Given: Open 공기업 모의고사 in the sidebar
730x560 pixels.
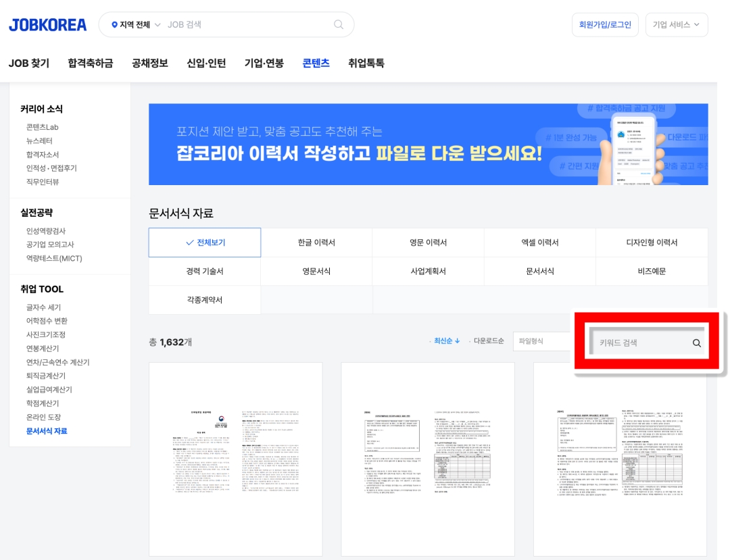Looking at the screenshot, I should coord(50,244).
